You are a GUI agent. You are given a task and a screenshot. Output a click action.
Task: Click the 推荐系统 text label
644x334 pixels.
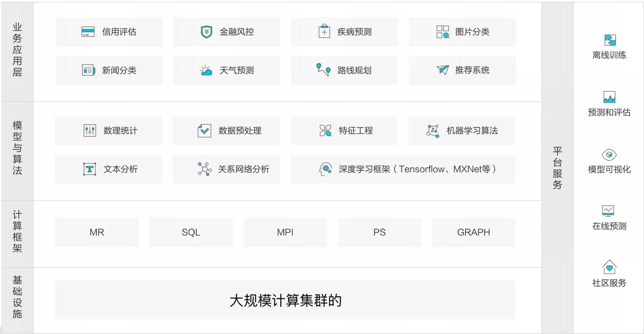(472, 70)
